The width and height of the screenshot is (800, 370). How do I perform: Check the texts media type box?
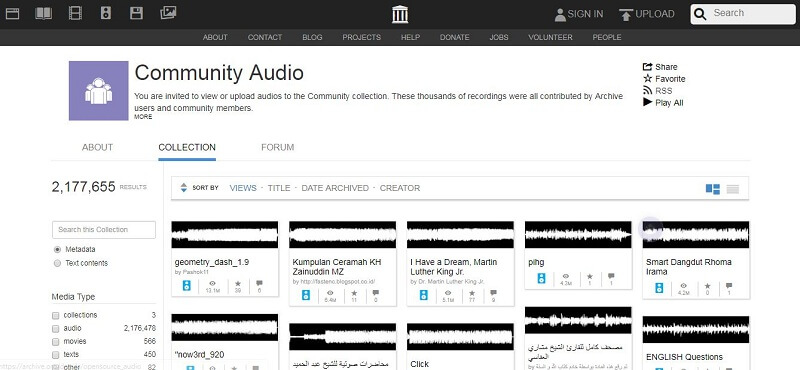coord(56,354)
